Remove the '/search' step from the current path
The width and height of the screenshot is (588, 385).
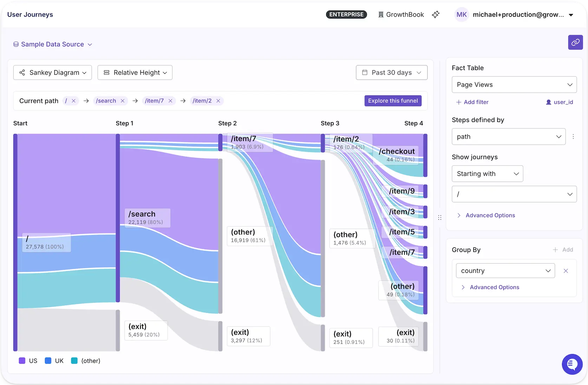click(x=123, y=101)
